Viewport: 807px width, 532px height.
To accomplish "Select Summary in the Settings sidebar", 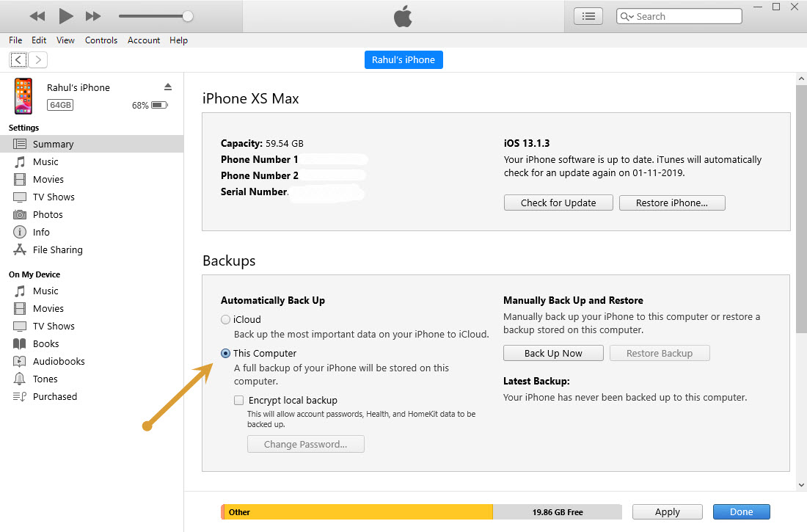I will 92,145.
